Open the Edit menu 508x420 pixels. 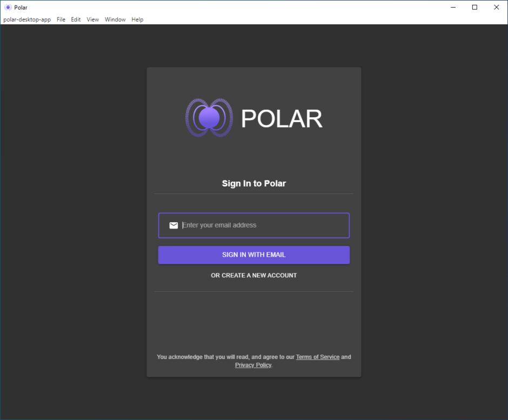76,19
